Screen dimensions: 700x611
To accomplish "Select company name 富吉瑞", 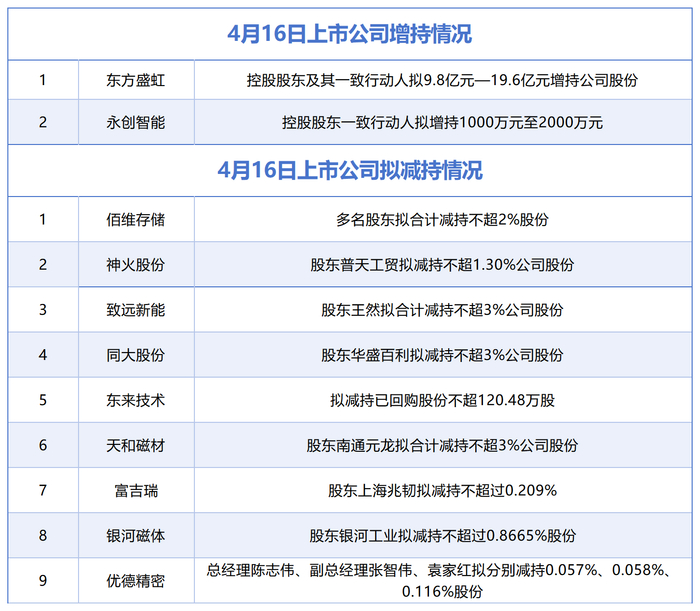I will [x=136, y=491].
